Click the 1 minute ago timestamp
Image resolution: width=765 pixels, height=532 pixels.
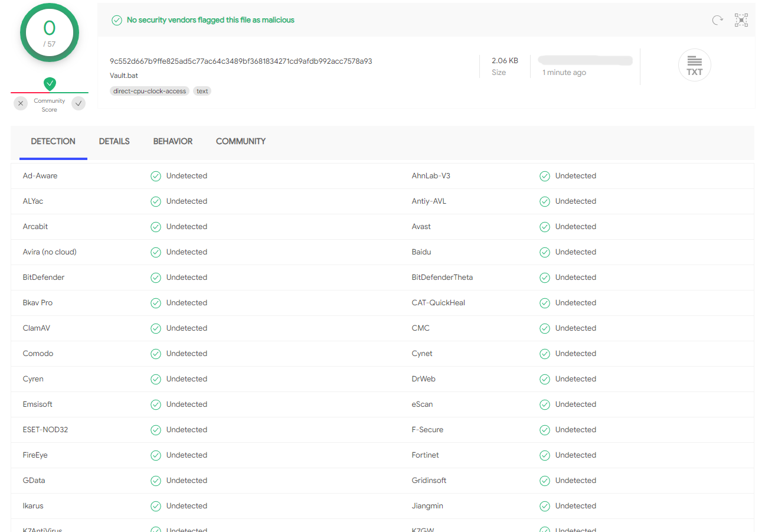point(564,73)
